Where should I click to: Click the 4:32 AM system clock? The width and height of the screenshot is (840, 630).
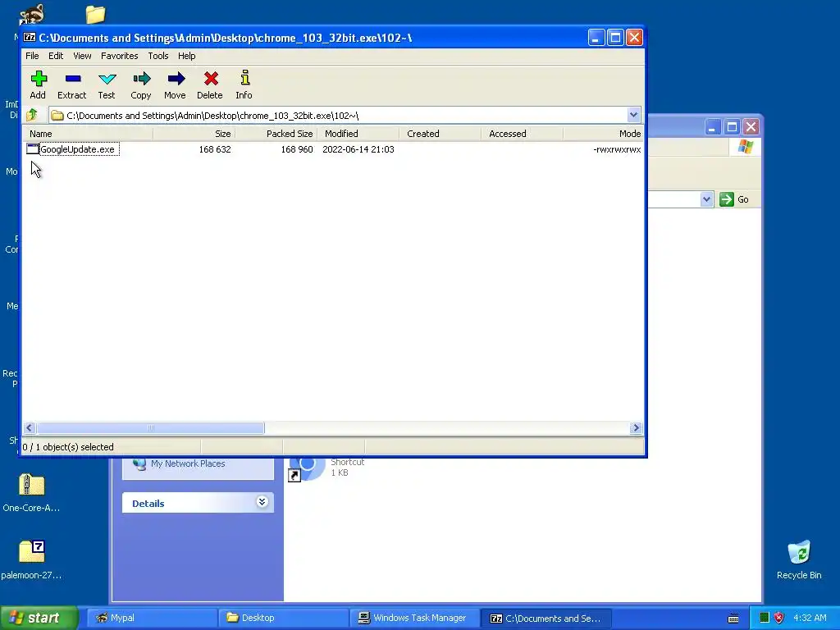pyautogui.click(x=810, y=618)
